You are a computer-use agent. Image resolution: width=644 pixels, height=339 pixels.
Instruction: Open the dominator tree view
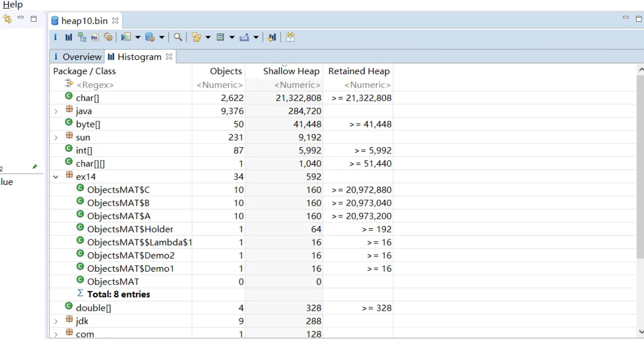pyautogui.click(x=82, y=37)
